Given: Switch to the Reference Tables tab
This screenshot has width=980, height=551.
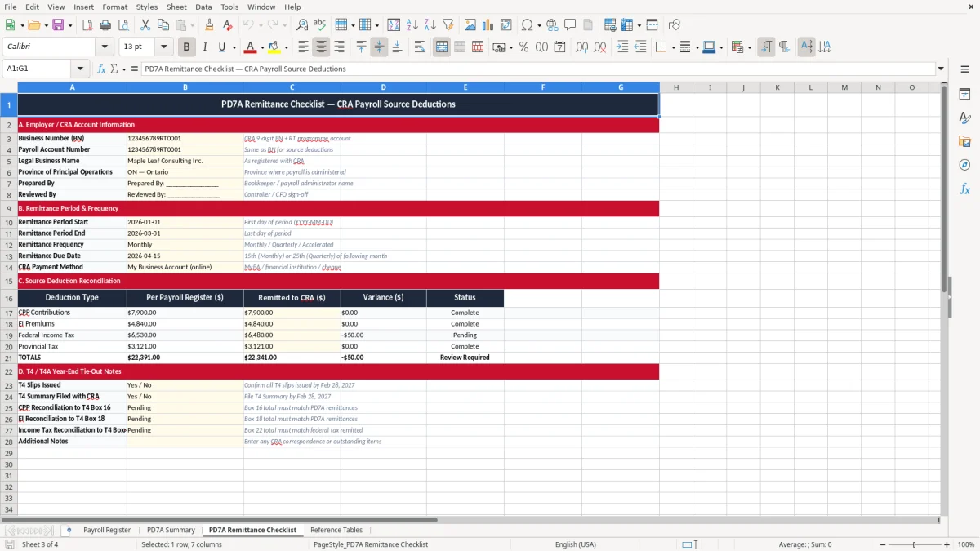Looking at the screenshot, I should (336, 530).
